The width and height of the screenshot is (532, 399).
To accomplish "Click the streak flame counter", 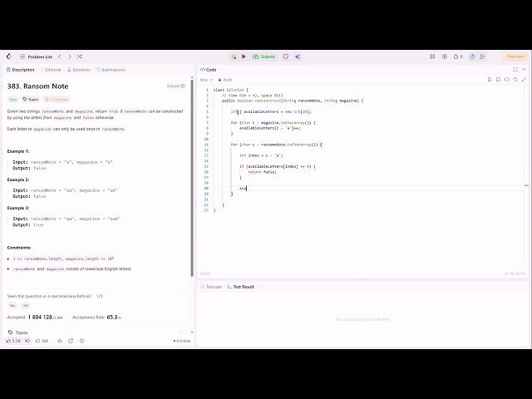I will click(458, 57).
